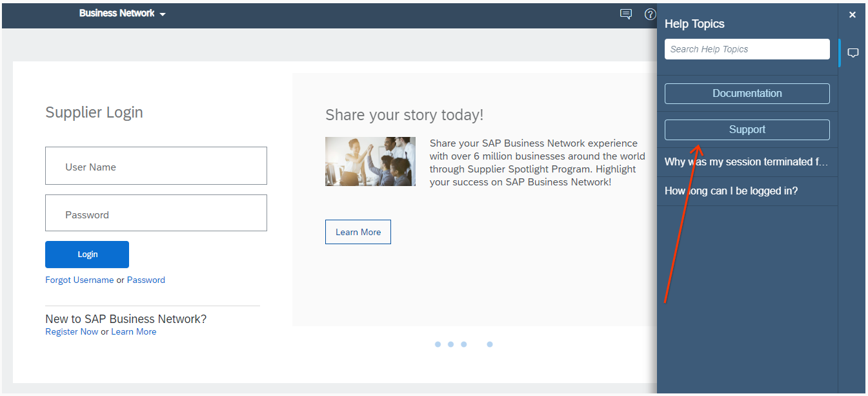Click the Forgot Username link
868x396 pixels.
coord(79,280)
